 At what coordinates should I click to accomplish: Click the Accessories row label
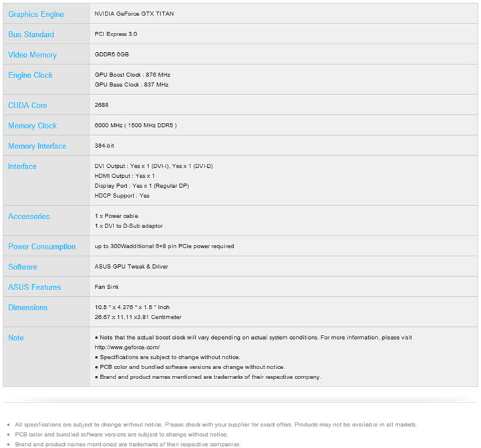point(29,217)
